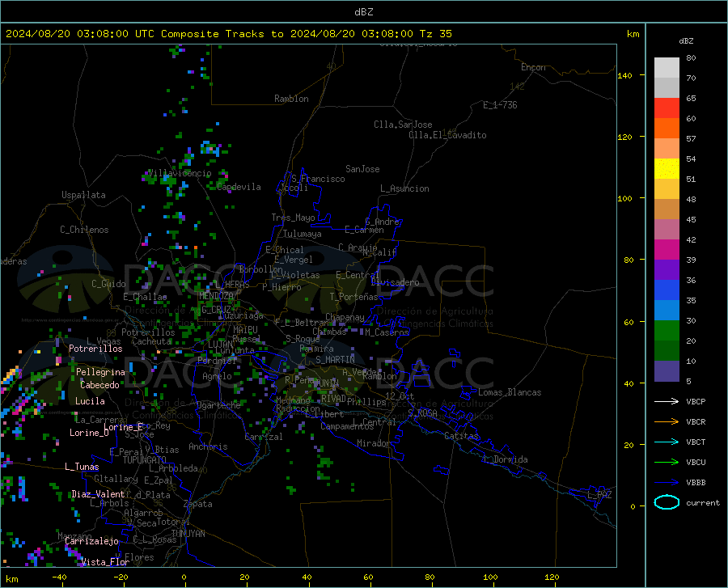Click the Zapata map label

pos(198,504)
